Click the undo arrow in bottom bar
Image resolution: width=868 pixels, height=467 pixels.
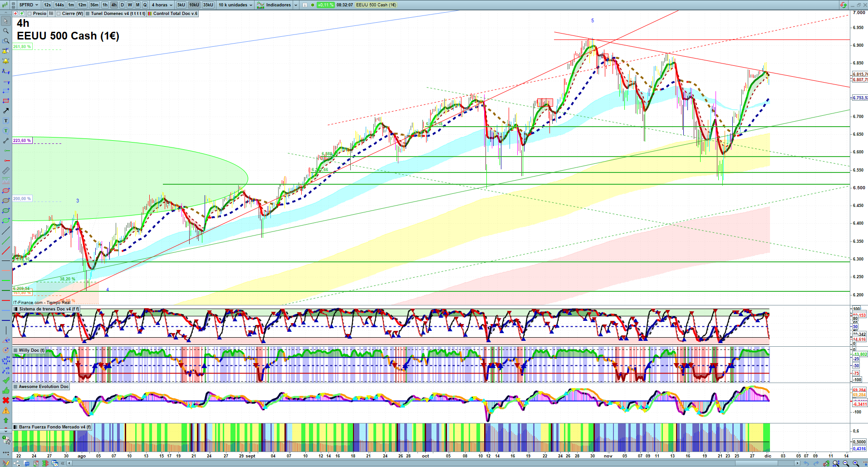click(x=806, y=463)
